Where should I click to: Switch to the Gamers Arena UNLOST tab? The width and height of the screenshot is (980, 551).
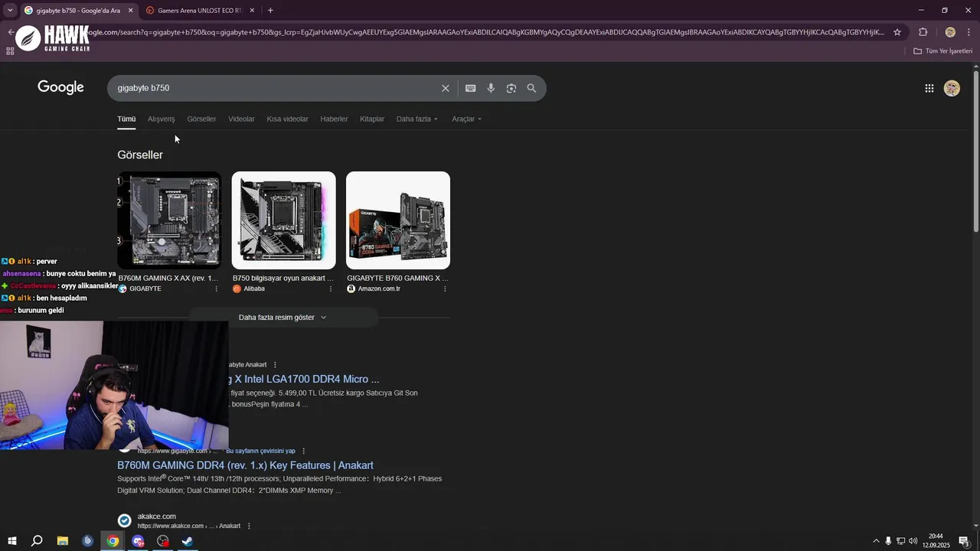tap(199, 11)
